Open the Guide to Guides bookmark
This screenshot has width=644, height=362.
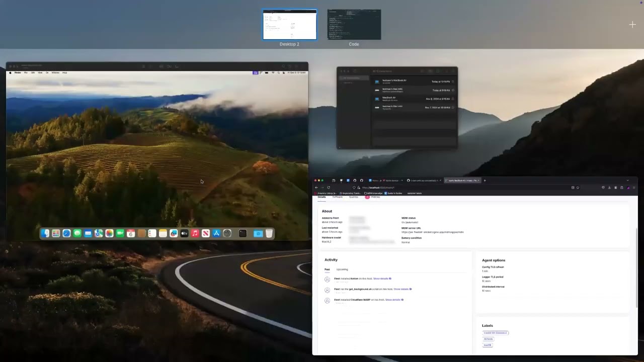393,193
